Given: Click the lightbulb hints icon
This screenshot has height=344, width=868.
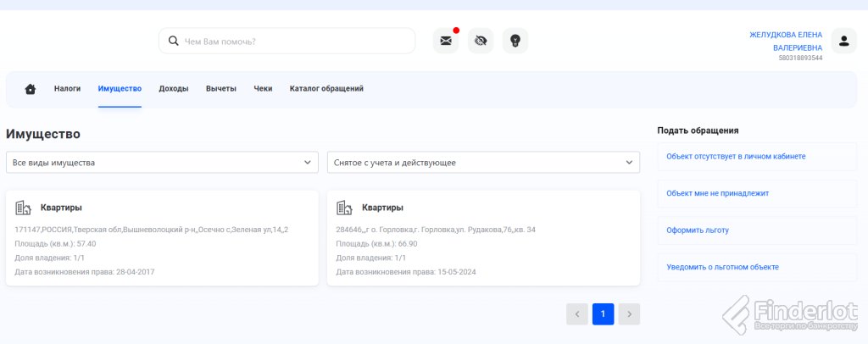Looking at the screenshot, I should 515,41.
